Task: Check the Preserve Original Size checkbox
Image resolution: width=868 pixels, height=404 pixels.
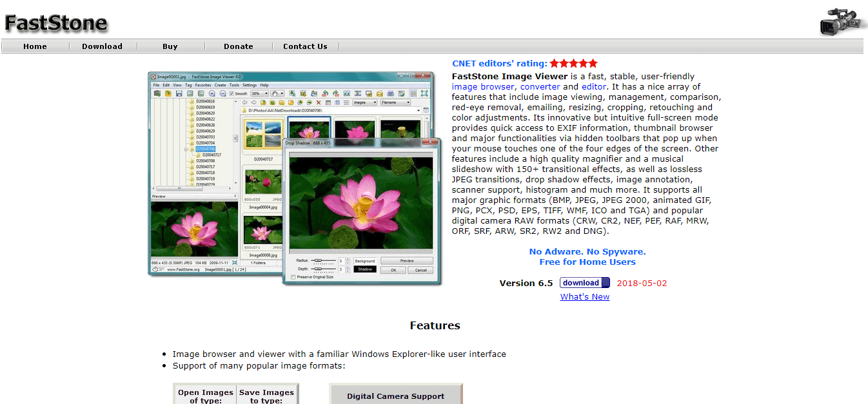Action: coord(293,277)
